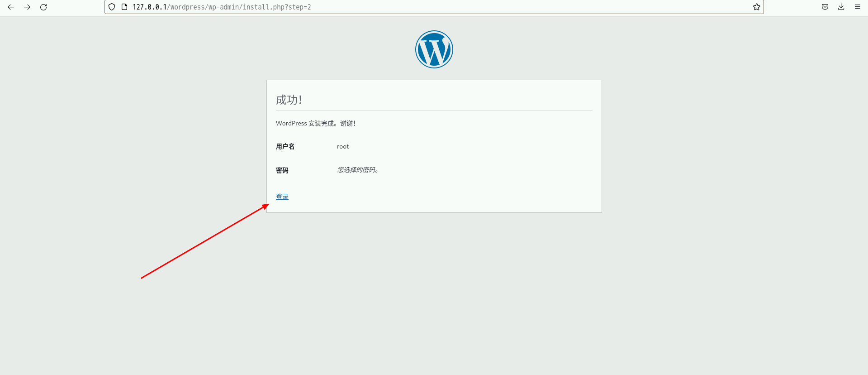Click the username value root

point(343,146)
